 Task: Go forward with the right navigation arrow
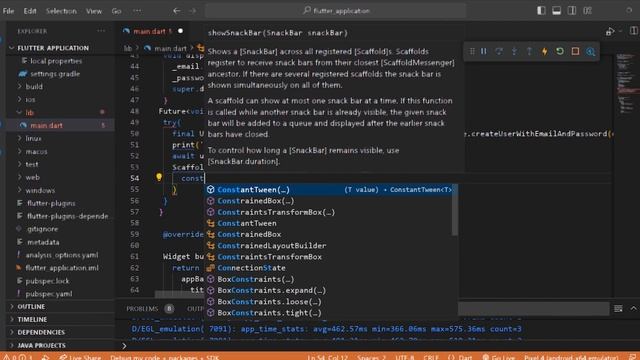(x=192, y=11)
